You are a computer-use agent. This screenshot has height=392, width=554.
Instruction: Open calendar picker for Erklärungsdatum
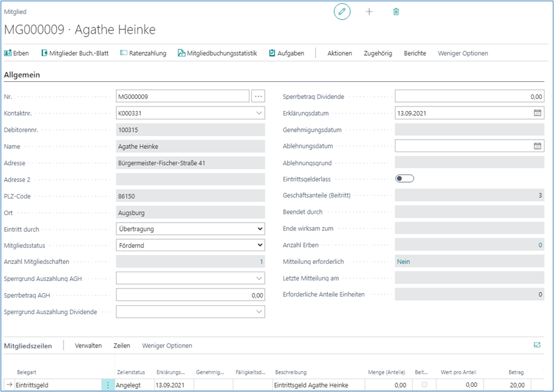coord(538,113)
